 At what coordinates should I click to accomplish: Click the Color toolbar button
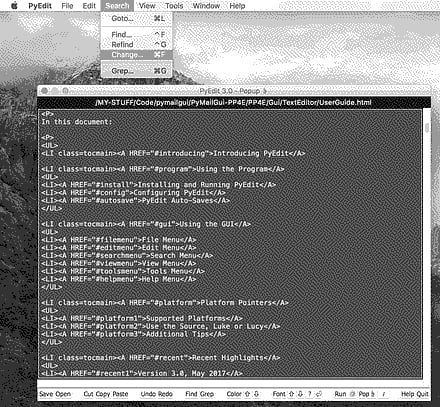[234, 394]
